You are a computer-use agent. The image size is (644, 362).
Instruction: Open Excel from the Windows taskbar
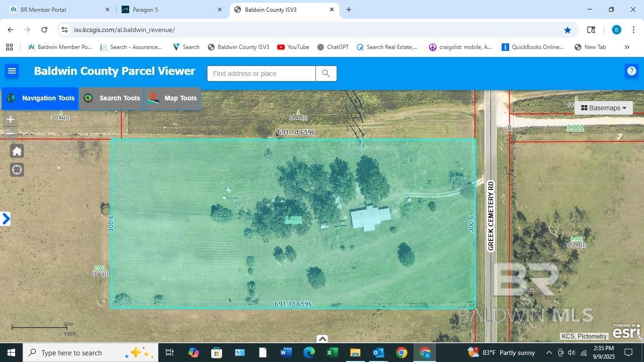pos(332,353)
